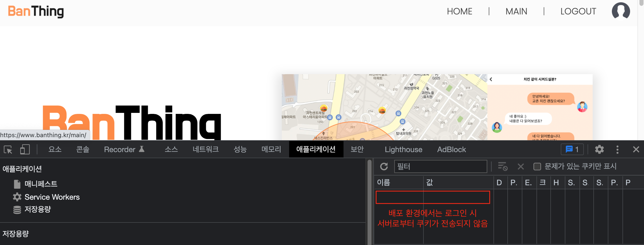Select the 애플리케이션 tab

[x=316, y=150]
